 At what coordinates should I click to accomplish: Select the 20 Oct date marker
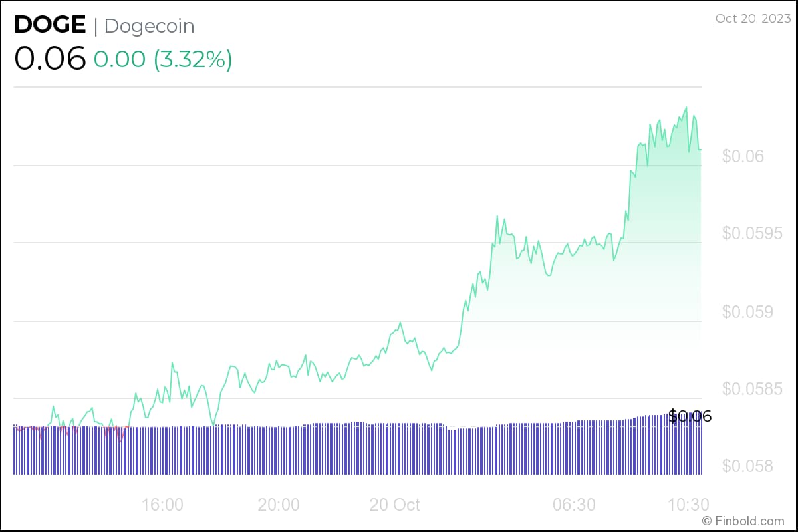click(394, 505)
